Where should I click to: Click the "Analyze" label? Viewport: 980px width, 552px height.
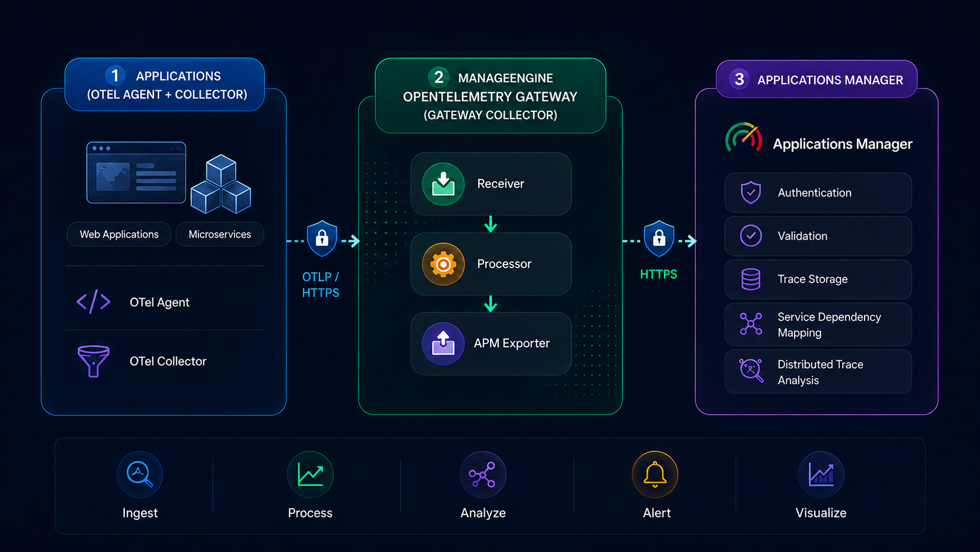(x=483, y=513)
